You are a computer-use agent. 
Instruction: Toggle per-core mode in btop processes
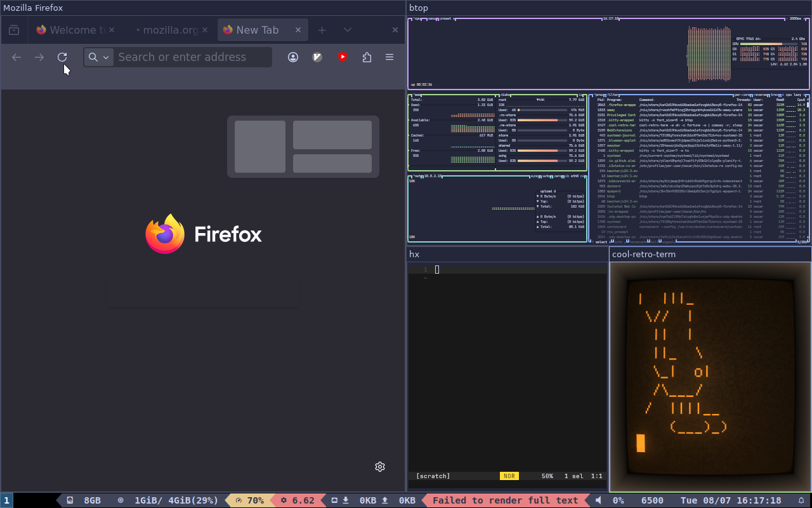coord(743,95)
